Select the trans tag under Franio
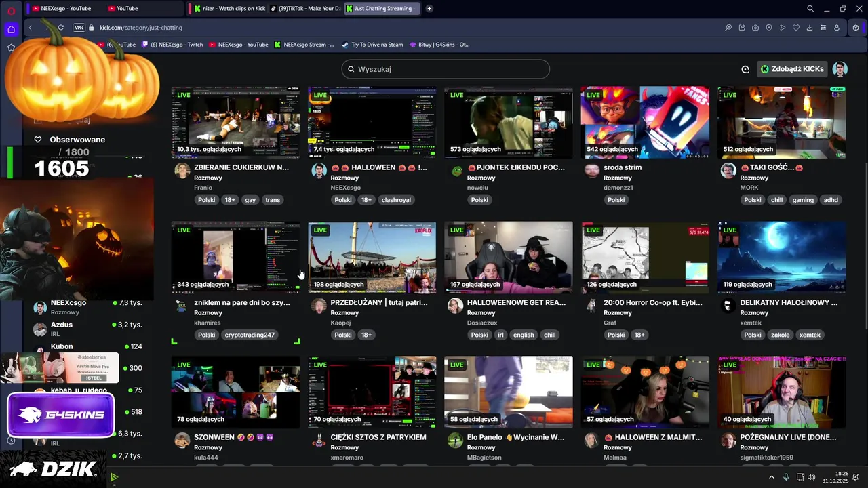The width and height of the screenshot is (868, 488). coord(273,200)
